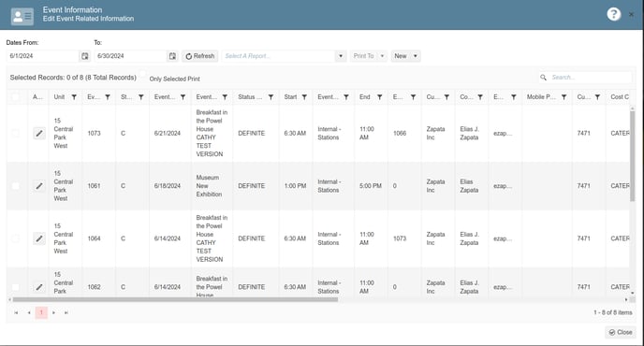Image resolution: width=644 pixels, height=346 pixels.
Task: Open filter for the Start column
Action: (x=304, y=97)
